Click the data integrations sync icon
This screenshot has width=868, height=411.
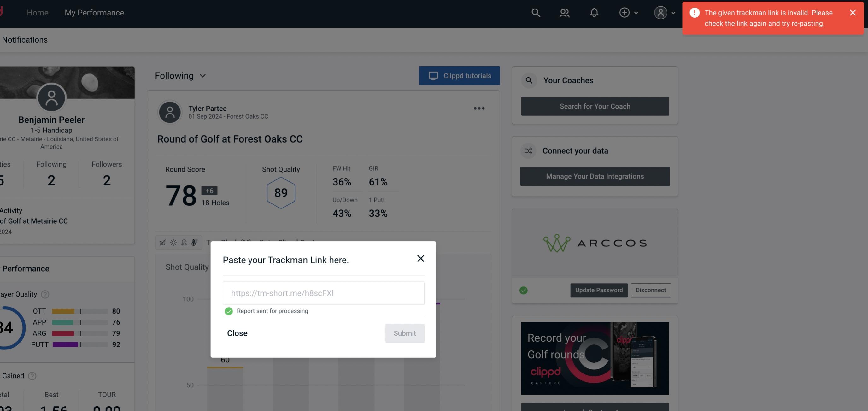529,151
